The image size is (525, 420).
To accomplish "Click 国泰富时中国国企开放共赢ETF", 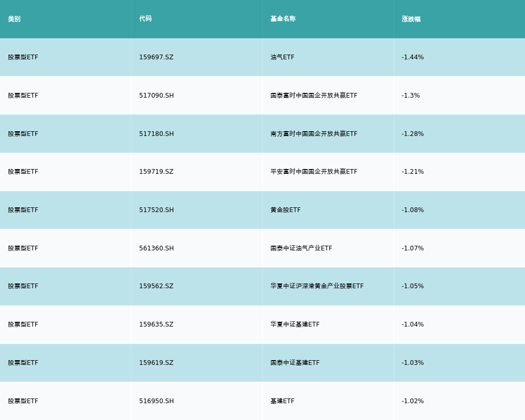I will (x=314, y=96).
